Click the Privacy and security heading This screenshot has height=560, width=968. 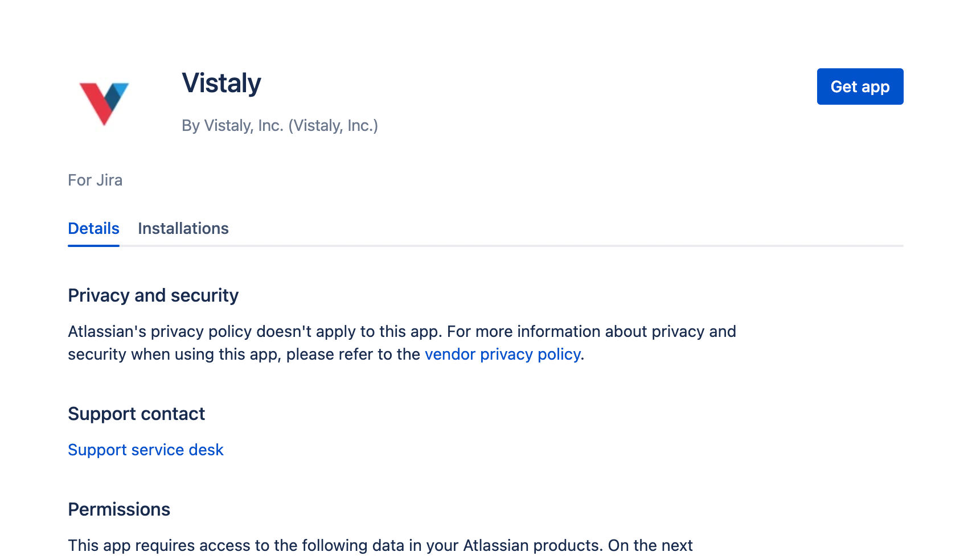pyautogui.click(x=153, y=295)
